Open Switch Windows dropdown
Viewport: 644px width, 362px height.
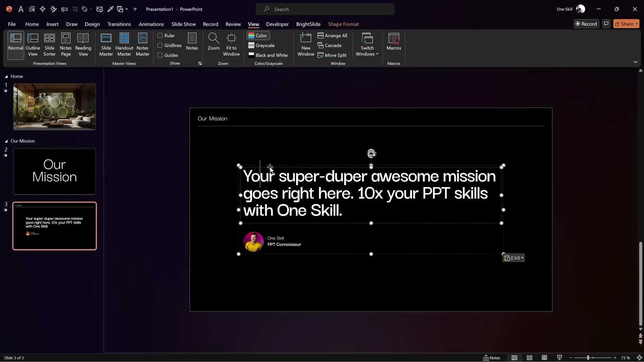coord(367,45)
